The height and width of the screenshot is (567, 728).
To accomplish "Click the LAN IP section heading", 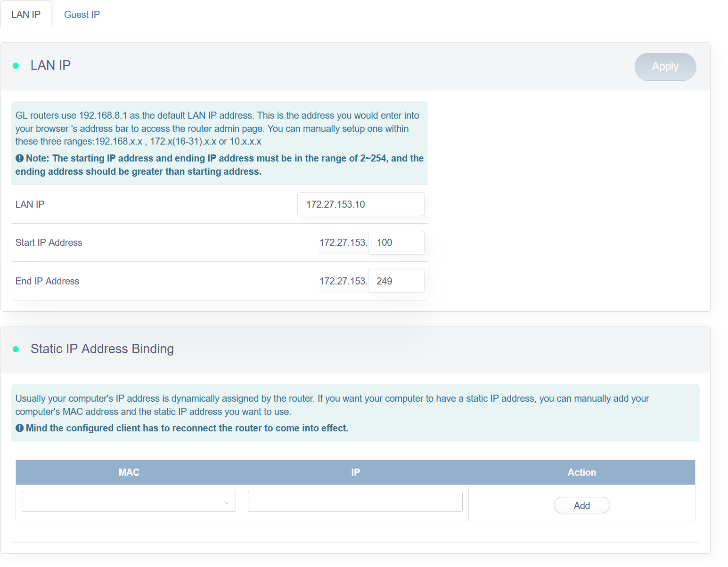I will pyautogui.click(x=50, y=65).
